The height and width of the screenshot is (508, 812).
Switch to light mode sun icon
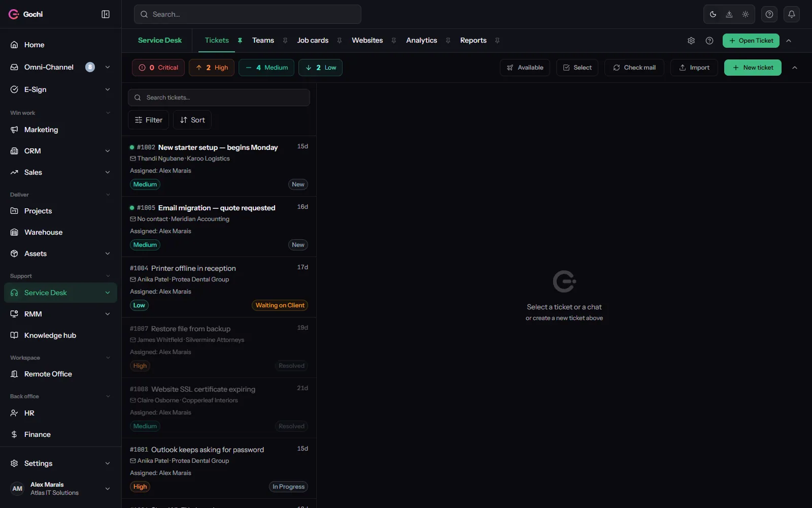tap(746, 14)
